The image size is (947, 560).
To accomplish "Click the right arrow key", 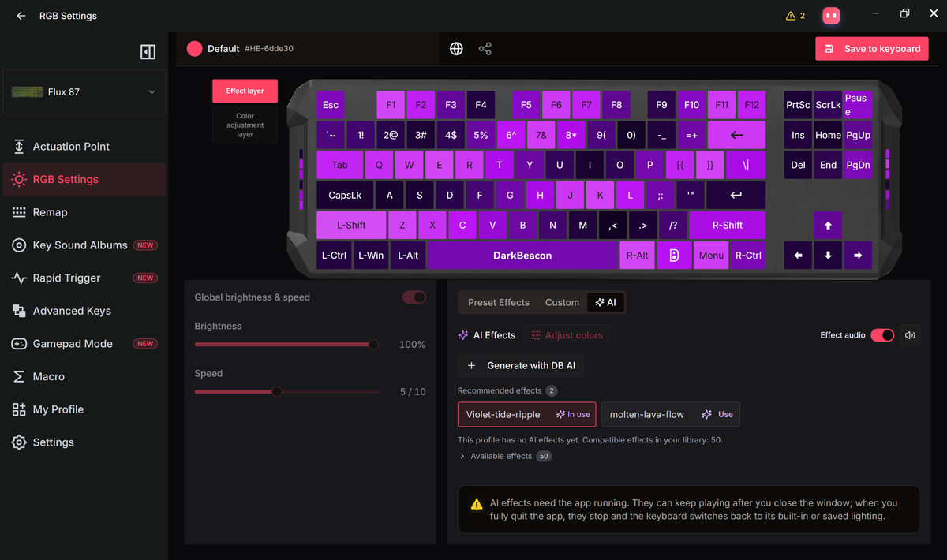I will [858, 256].
